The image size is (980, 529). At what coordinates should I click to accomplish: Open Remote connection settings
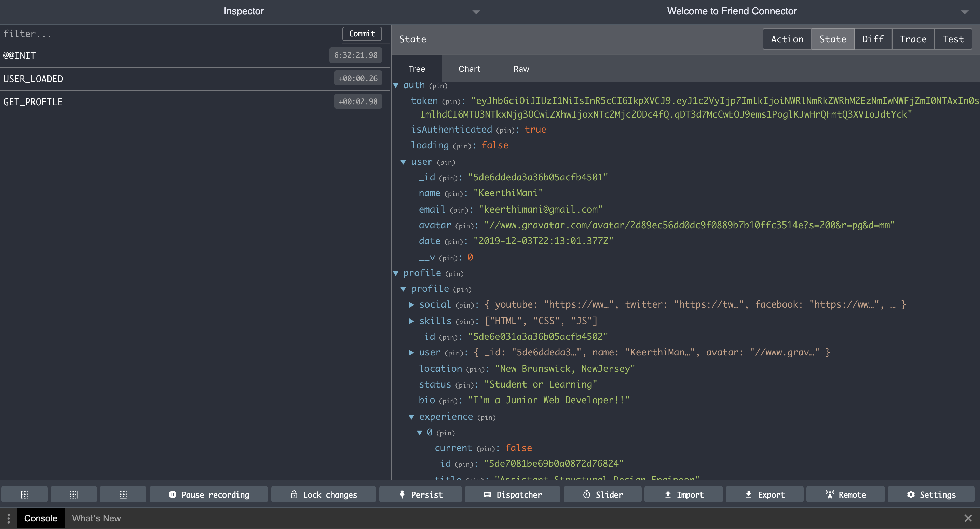[845, 494]
